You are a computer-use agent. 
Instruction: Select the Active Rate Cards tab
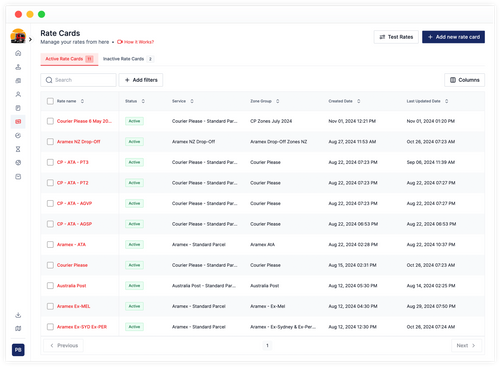[69, 59]
